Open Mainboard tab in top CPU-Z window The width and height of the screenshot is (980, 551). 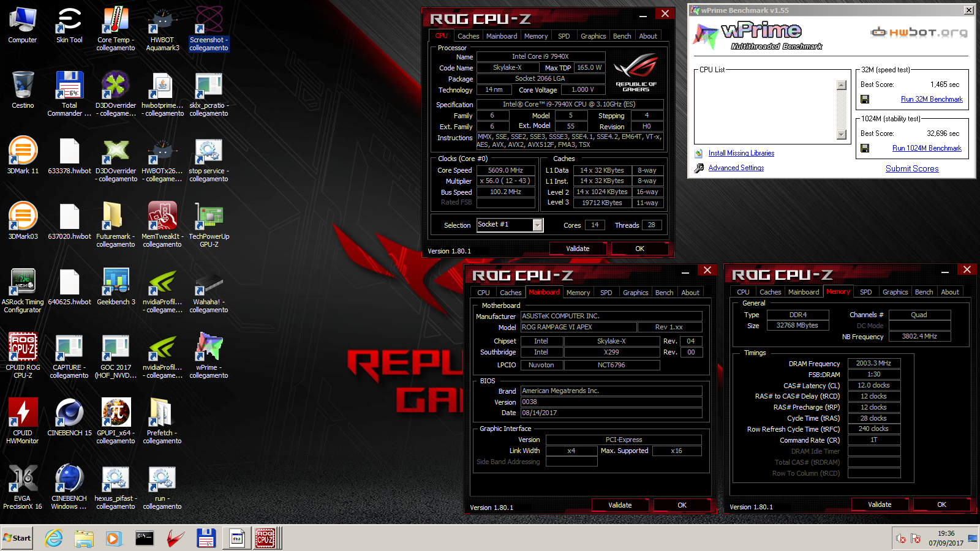[502, 36]
